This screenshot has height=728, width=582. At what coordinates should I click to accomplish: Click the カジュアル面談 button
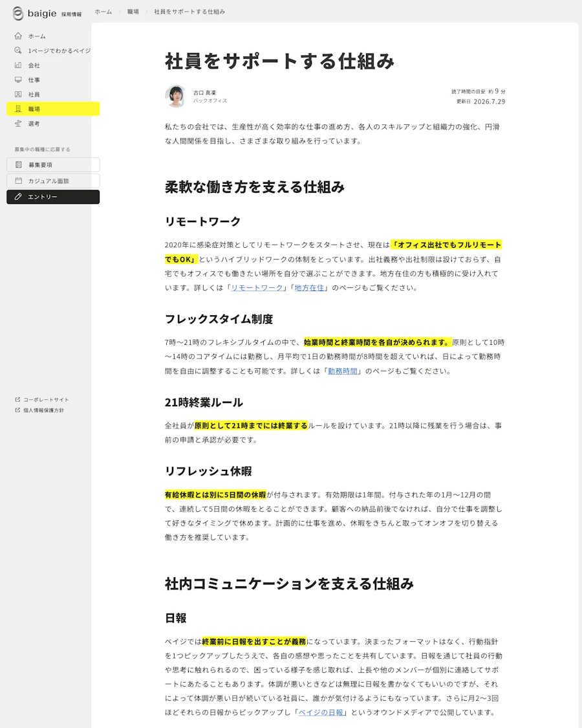[x=53, y=181]
